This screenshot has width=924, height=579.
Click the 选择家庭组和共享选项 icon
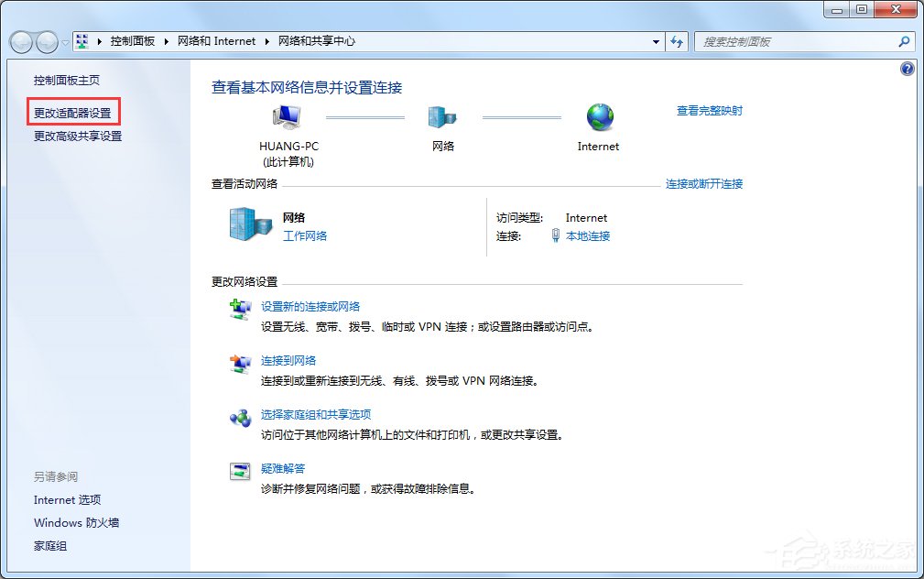[x=240, y=417]
